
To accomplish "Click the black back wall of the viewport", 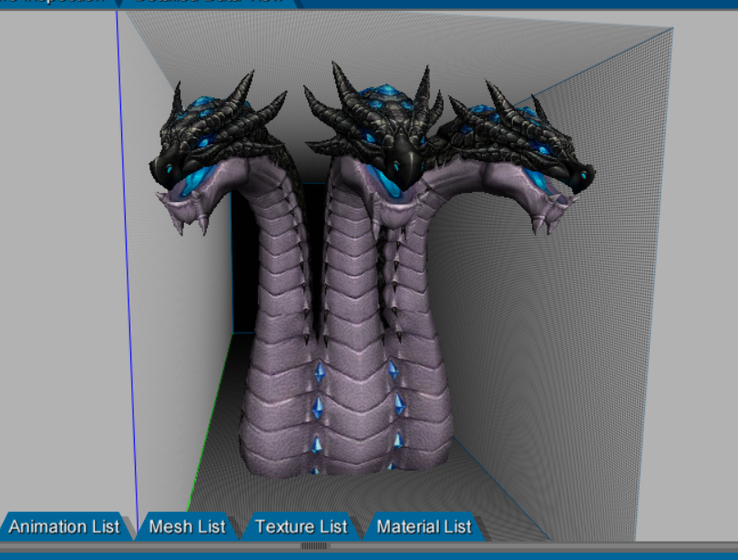I will coord(244,273).
